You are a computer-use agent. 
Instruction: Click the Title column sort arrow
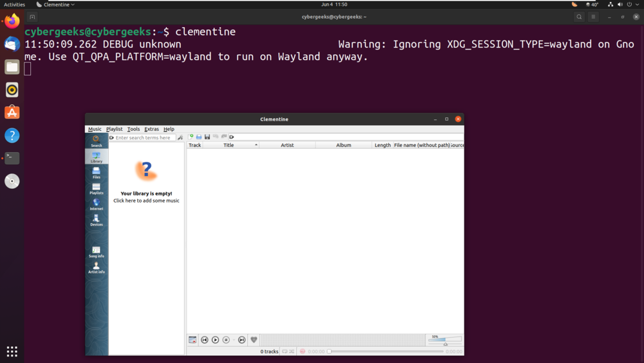coord(256,145)
